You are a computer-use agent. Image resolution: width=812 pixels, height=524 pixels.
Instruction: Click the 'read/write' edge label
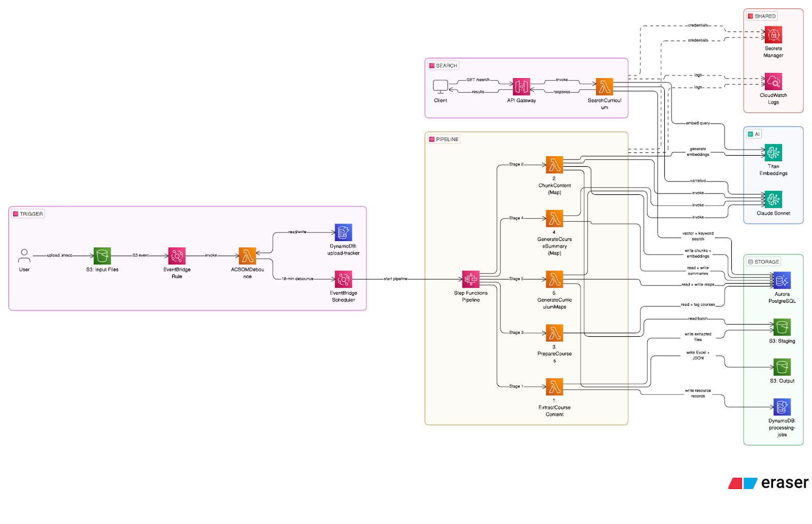coord(297,232)
